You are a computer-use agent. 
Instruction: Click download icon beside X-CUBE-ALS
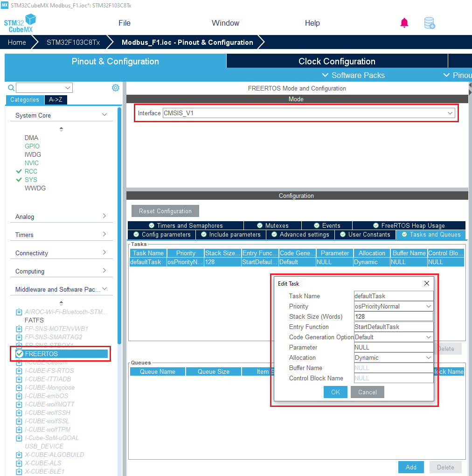coord(19,463)
